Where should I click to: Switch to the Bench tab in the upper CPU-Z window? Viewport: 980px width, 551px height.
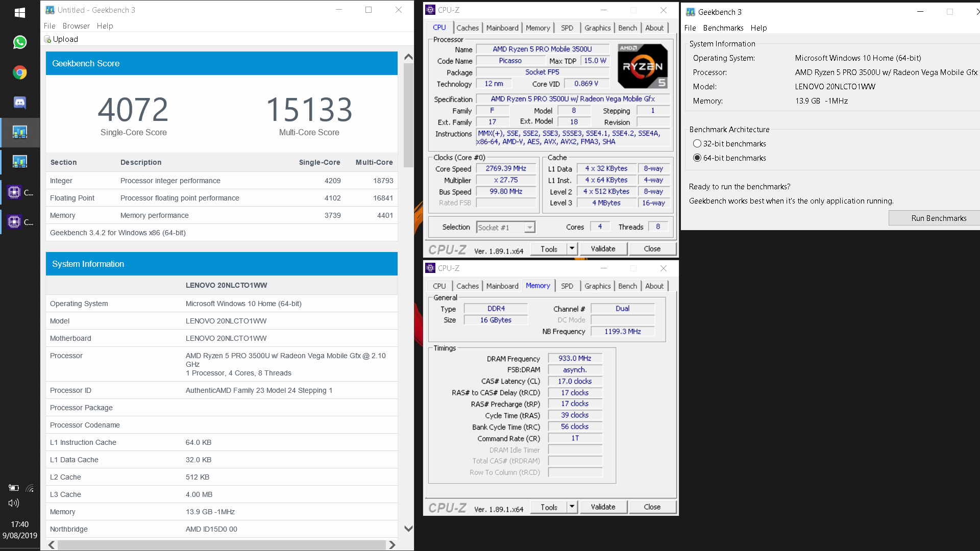[627, 28]
